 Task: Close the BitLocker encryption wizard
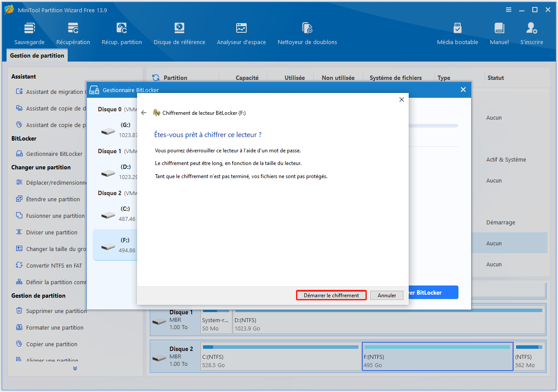pos(402,100)
